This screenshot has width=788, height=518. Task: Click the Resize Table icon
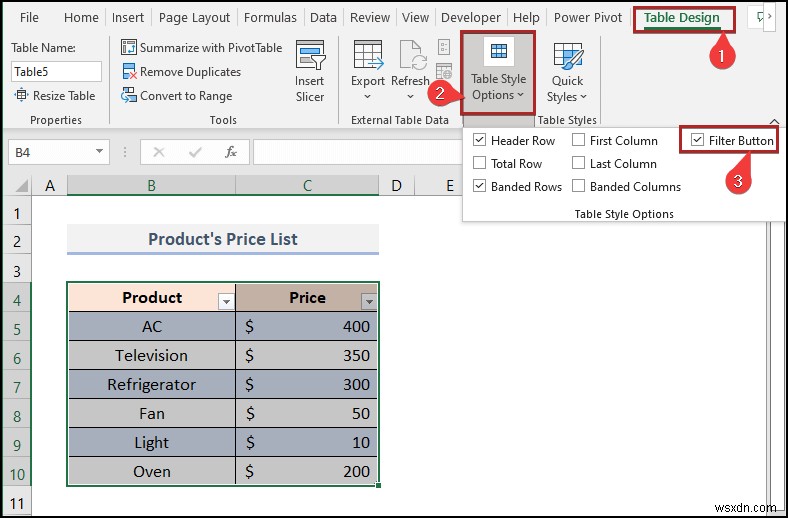(x=21, y=95)
